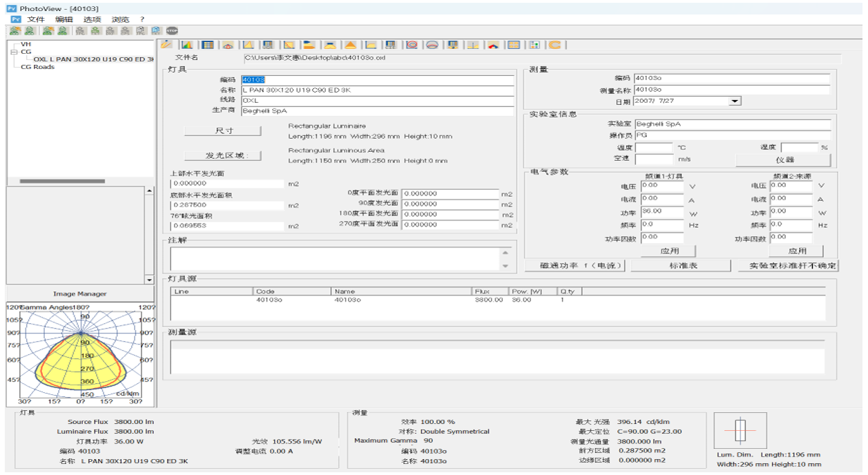Open the date dropdown showing 2007/ 7/27
Screen dimensions: 868x475
[x=735, y=101]
